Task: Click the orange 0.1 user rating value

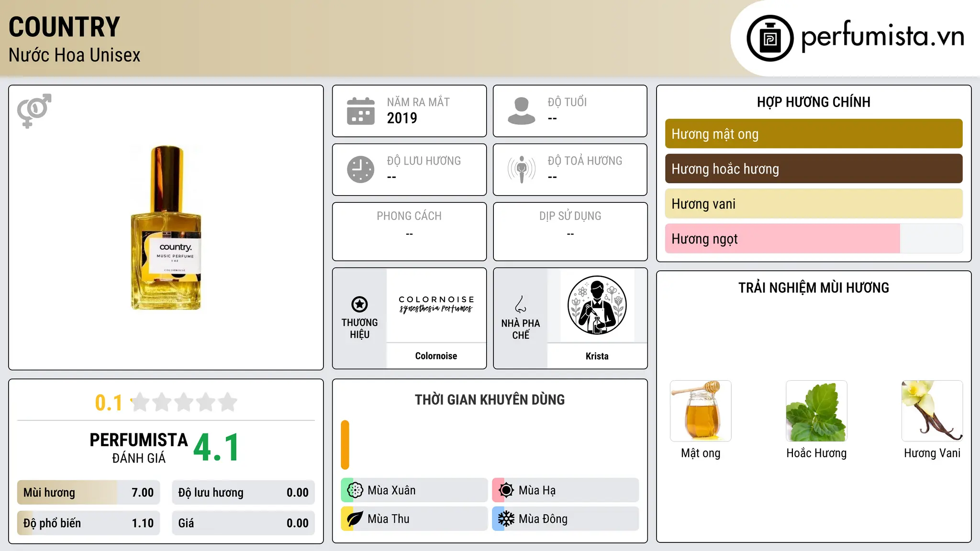Action: click(x=109, y=403)
